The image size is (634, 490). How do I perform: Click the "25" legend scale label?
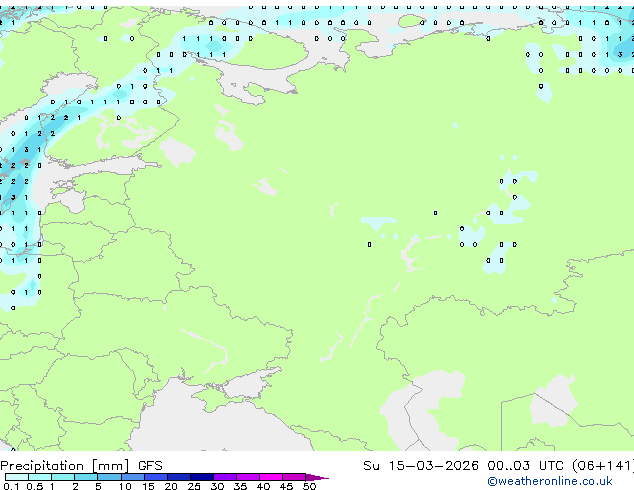click(194, 486)
